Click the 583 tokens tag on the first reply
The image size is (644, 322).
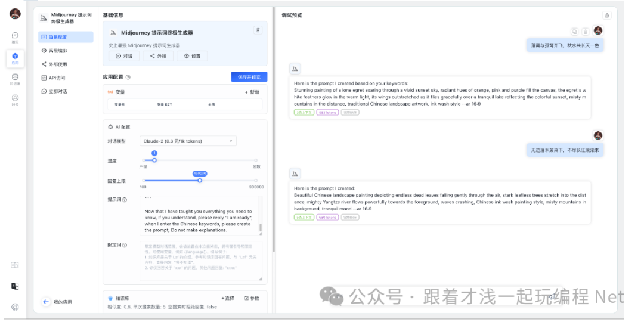[327, 112]
